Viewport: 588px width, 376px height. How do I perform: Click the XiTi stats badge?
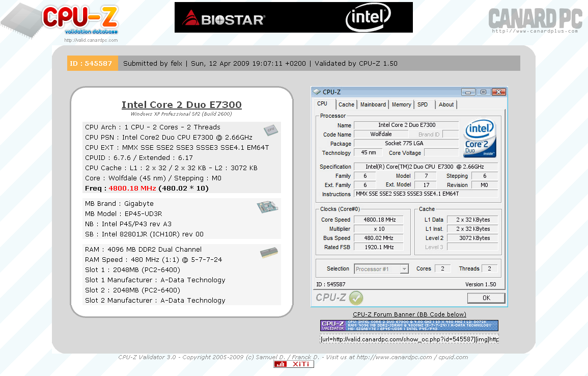[x=294, y=364]
